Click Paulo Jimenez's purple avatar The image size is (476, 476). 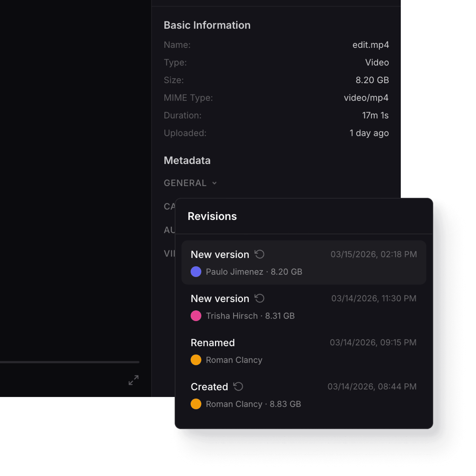pyautogui.click(x=196, y=272)
